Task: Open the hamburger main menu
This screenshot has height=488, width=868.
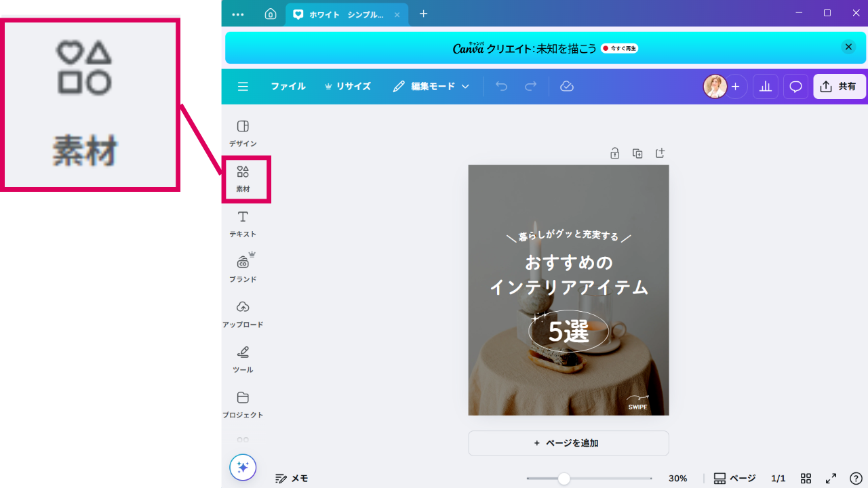Action: pos(243,86)
